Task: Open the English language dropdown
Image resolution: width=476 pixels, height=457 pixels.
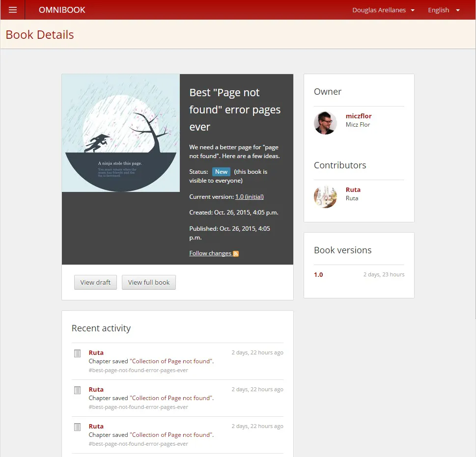Action: tap(444, 10)
